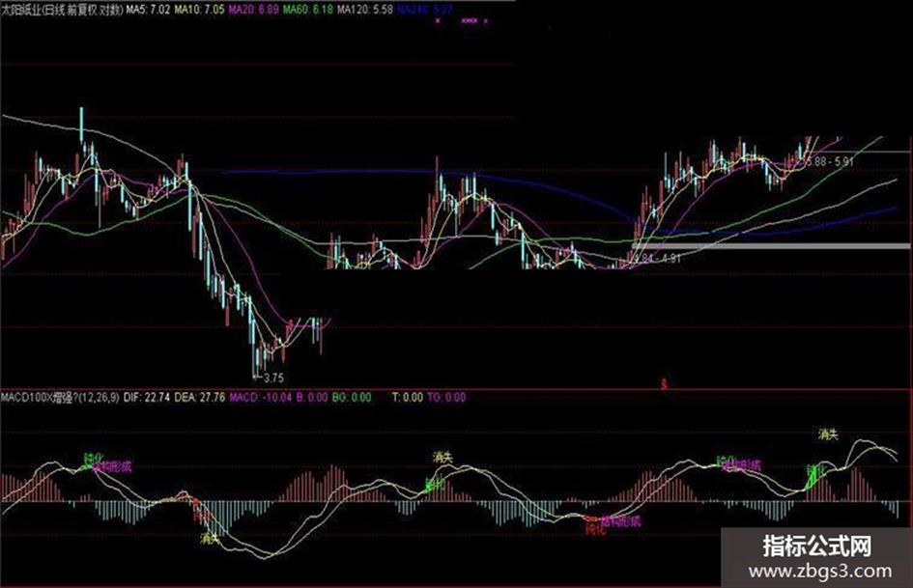Select the B: 0.00 value
Viewport: 913px width, 588px height.
tap(312, 398)
